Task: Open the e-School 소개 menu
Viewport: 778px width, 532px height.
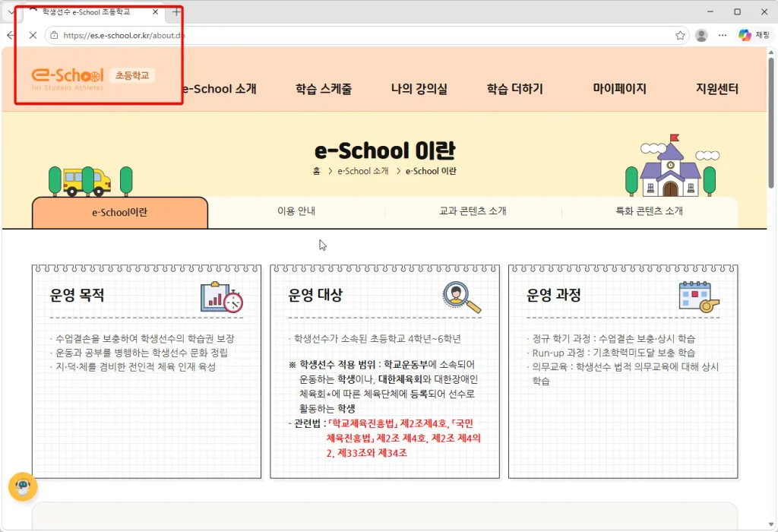Action: coord(219,89)
